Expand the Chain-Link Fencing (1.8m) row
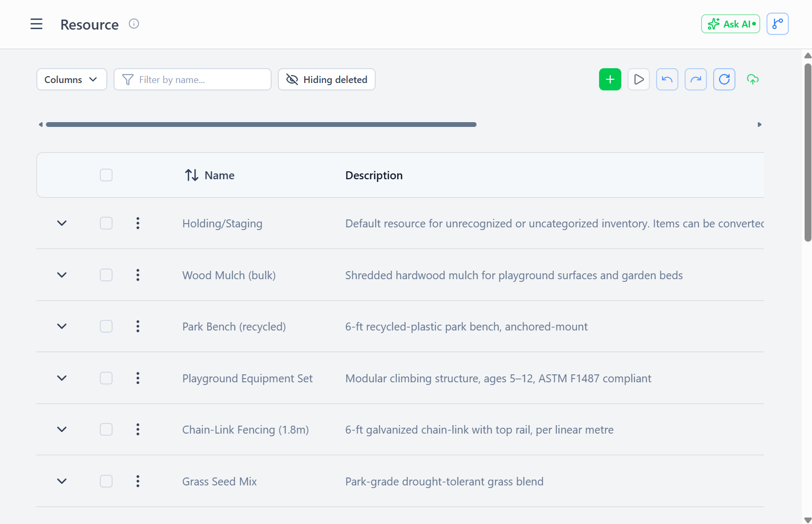 click(x=62, y=429)
